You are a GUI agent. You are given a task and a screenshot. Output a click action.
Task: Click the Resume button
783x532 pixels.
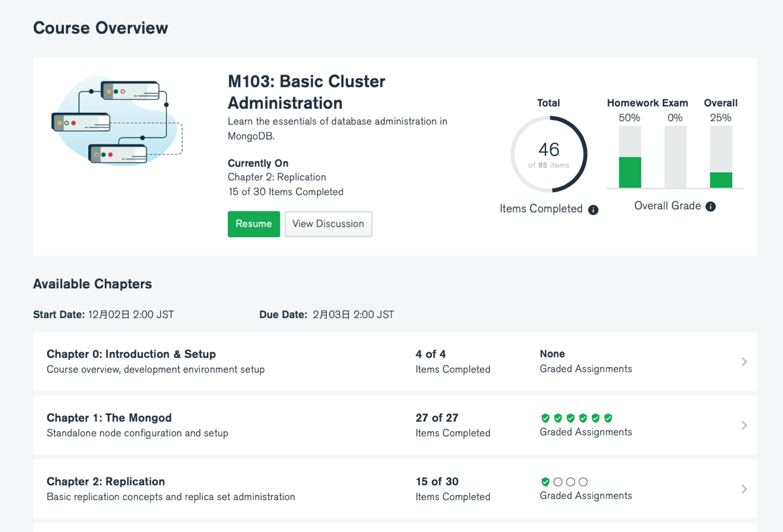pos(254,224)
